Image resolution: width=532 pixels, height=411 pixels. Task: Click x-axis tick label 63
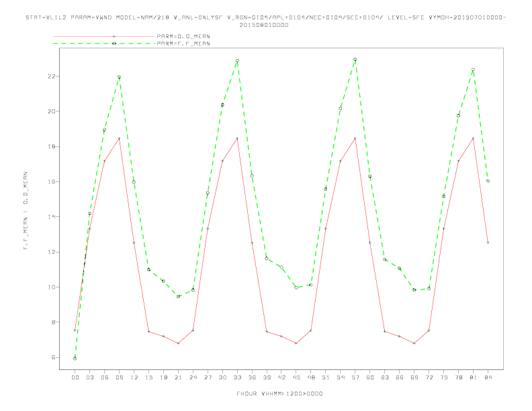[x=385, y=377]
